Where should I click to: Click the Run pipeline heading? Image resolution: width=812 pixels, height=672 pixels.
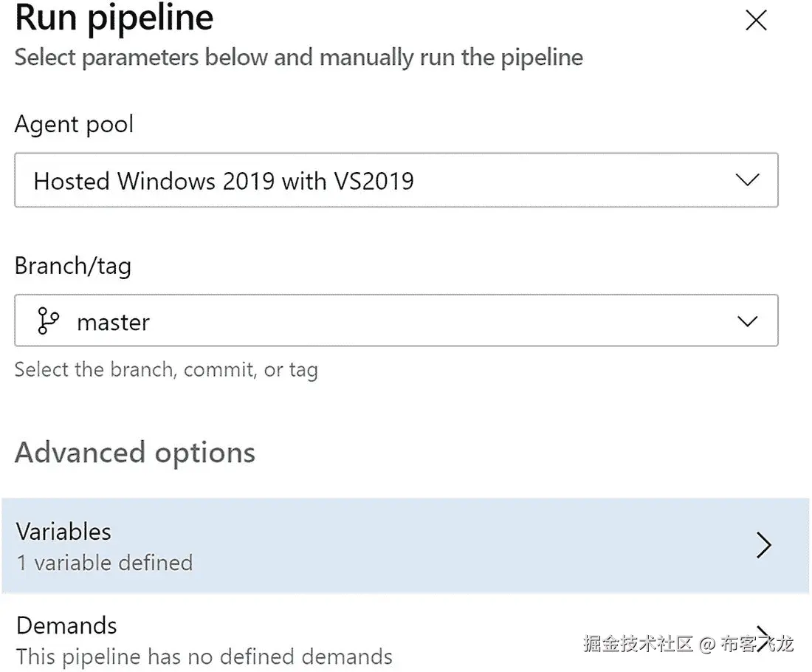(114, 18)
